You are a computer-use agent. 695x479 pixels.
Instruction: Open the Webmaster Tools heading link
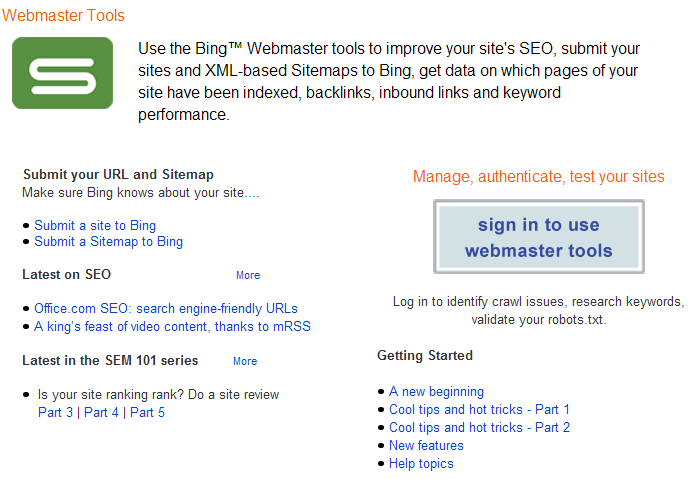click(x=63, y=16)
